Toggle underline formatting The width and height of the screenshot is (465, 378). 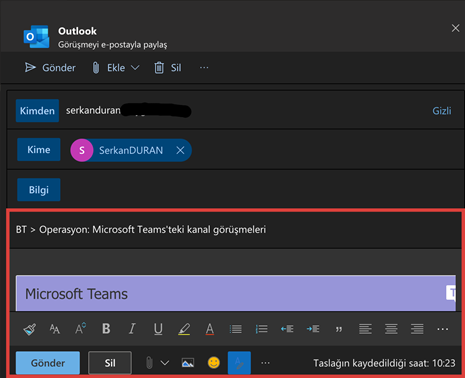click(158, 329)
